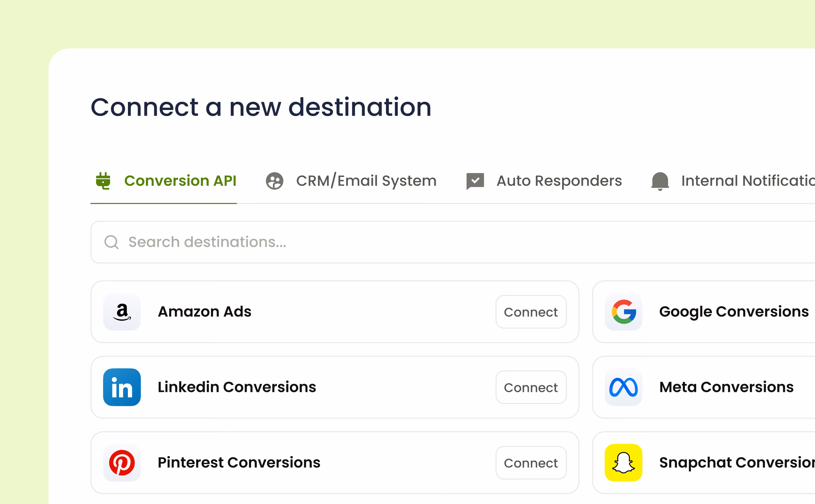This screenshot has width=815, height=504.
Task: Focus the Search destinations field
Action: (453, 242)
